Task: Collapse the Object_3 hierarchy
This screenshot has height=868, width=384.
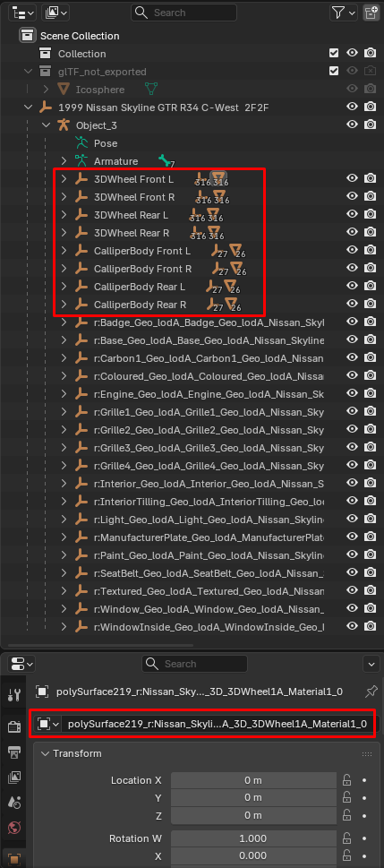Action: coord(47,125)
